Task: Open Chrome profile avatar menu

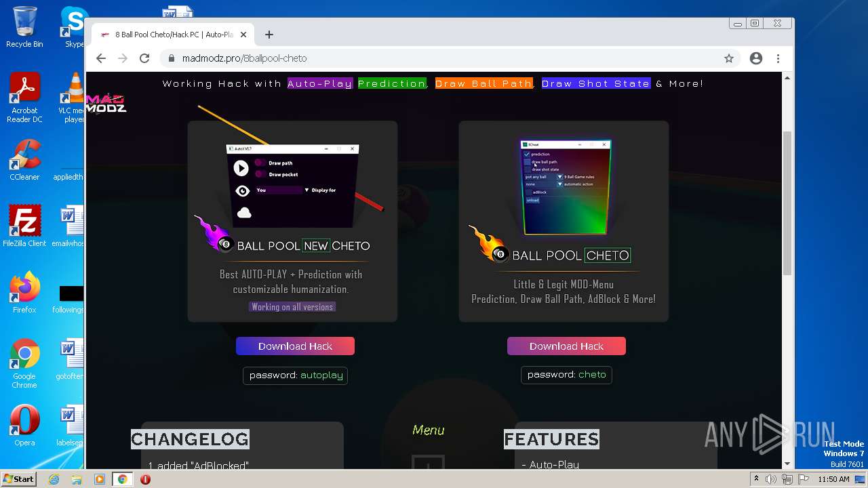Action: pos(756,58)
